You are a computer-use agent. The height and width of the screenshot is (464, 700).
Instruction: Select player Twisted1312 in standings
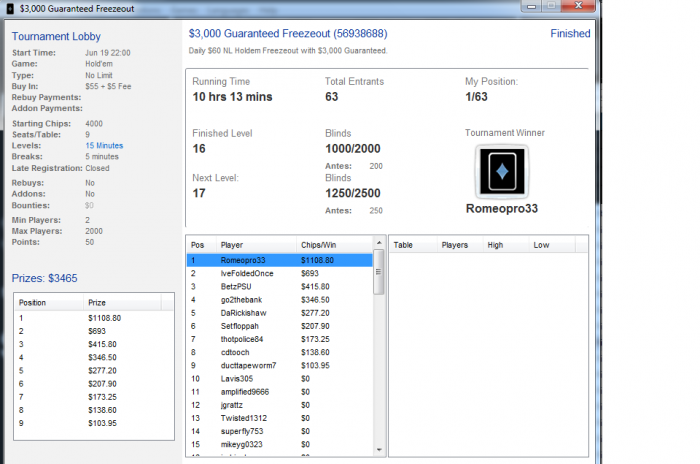click(x=279, y=418)
